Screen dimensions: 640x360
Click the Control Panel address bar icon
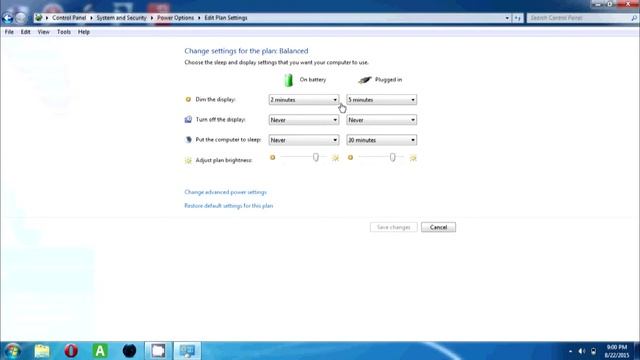point(39,18)
